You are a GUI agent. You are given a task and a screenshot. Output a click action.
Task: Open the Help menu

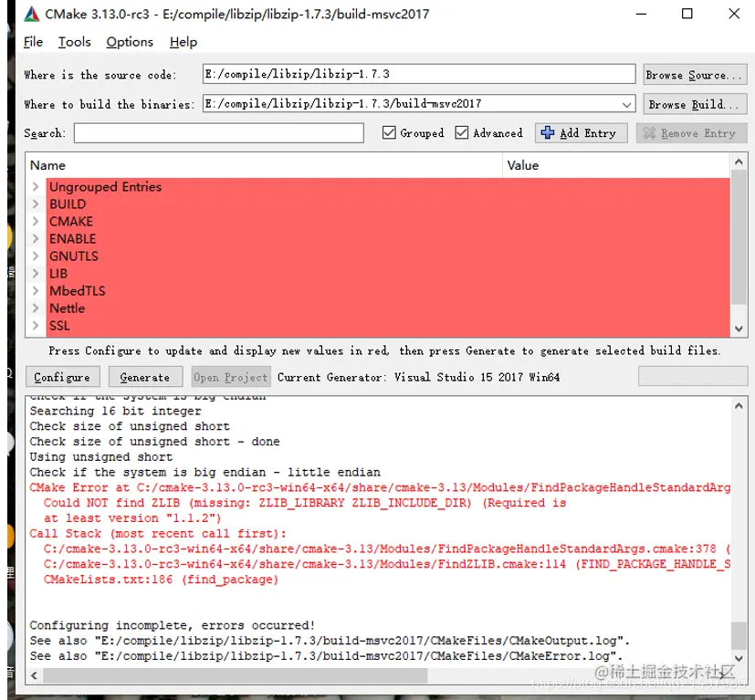pos(184,42)
